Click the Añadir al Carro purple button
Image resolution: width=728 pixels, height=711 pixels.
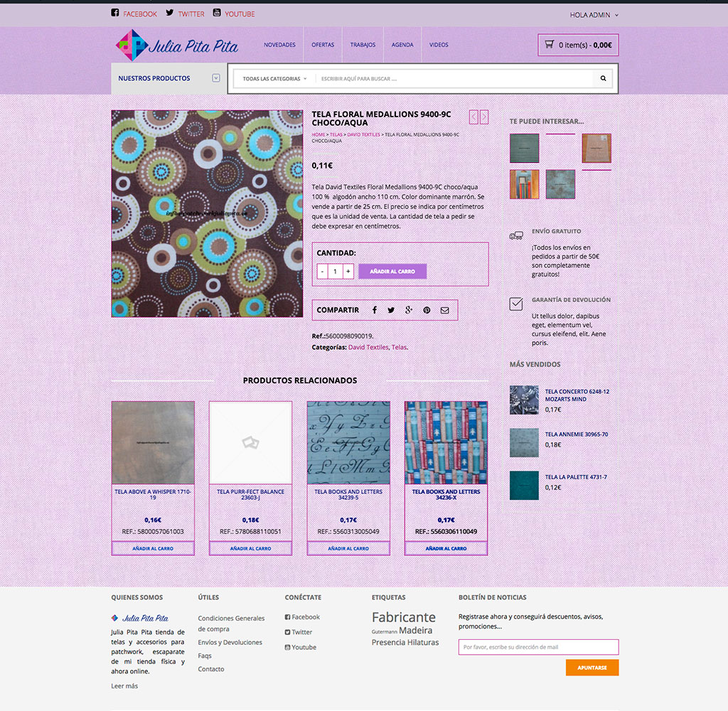(x=392, y=271)
